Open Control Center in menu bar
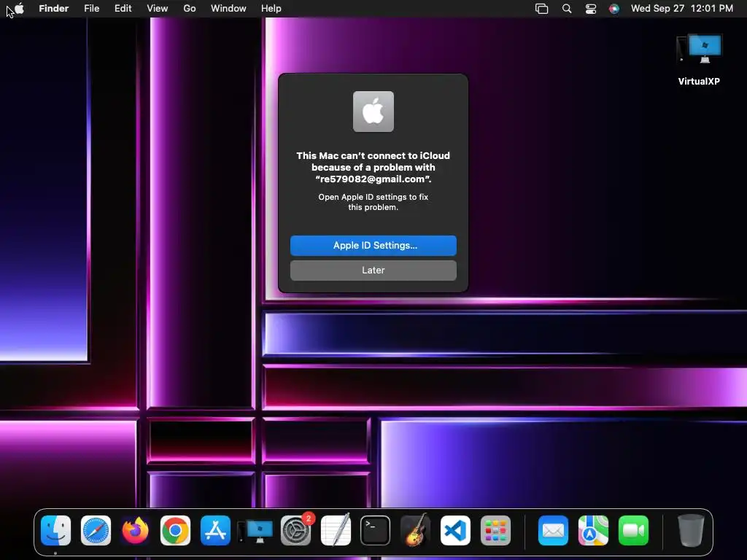 (x=591, y=9)
